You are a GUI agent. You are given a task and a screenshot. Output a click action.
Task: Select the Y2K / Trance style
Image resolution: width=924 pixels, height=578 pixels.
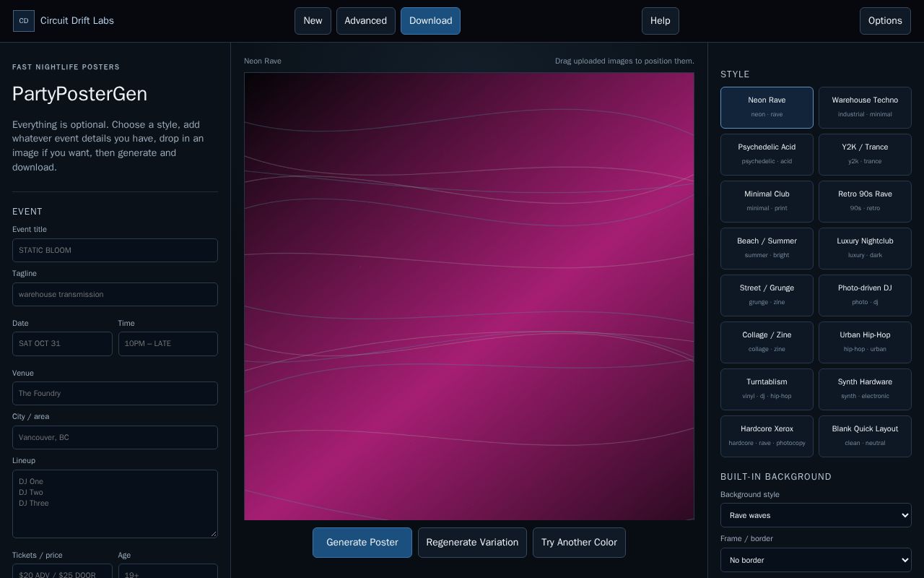click(x=865, y=155)
